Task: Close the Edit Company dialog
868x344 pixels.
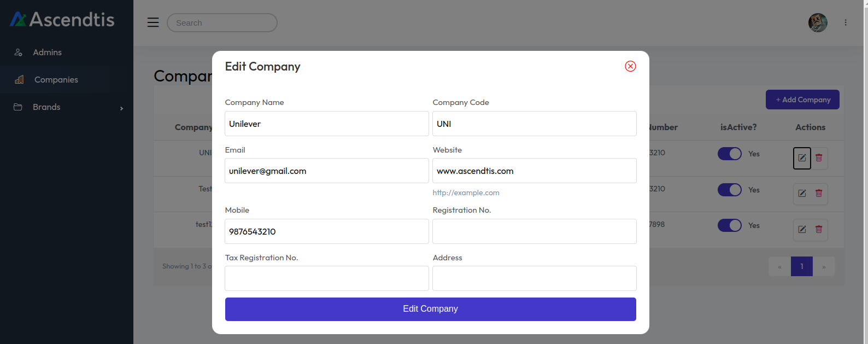Action: pos(630,66)
